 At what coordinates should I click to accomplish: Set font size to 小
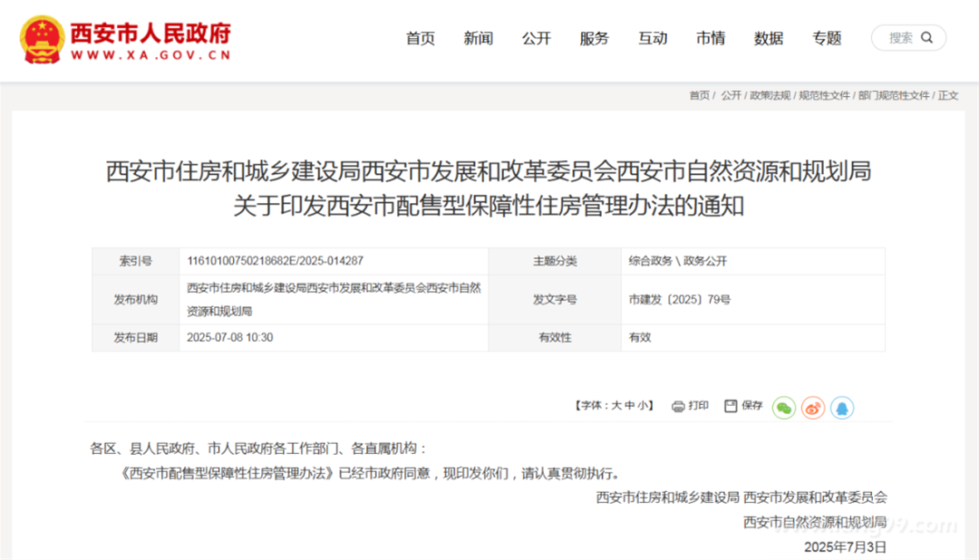coord(643,406)
